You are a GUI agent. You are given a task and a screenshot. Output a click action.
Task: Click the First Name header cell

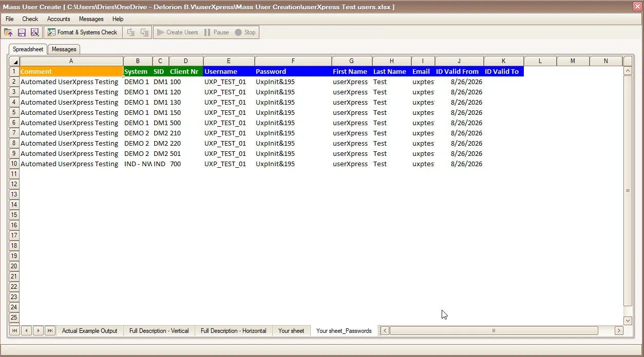pyautogui.click(x=352, y=71)
